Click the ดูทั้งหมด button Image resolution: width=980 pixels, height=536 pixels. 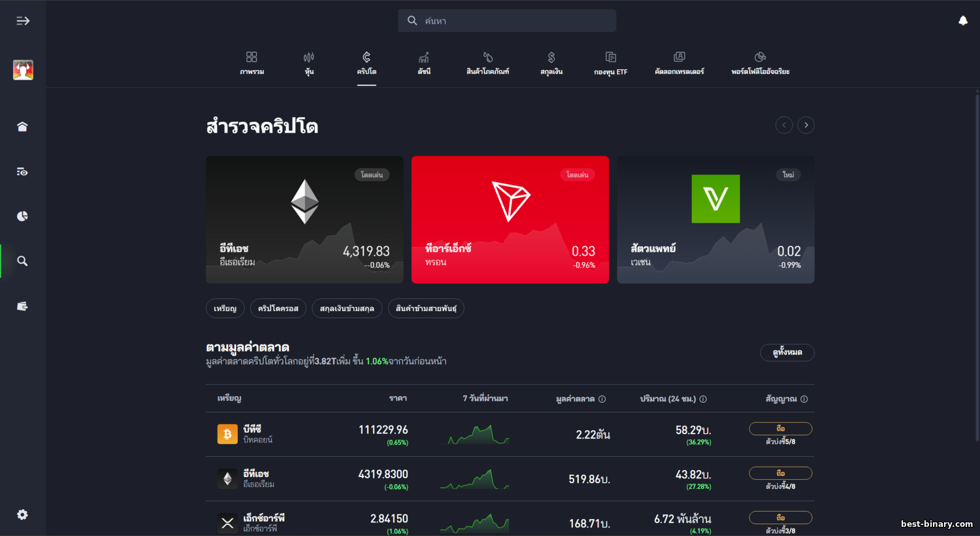coord(787,352)
